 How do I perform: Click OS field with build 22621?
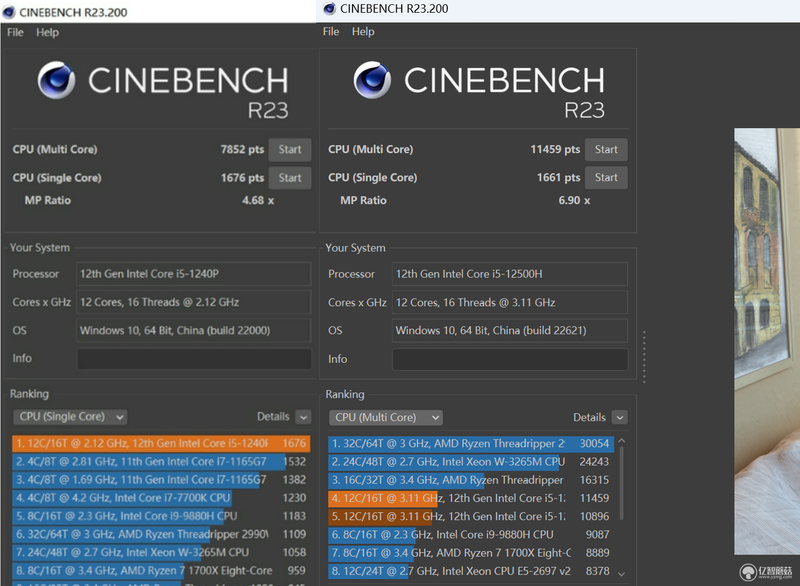tap(510, 330)
